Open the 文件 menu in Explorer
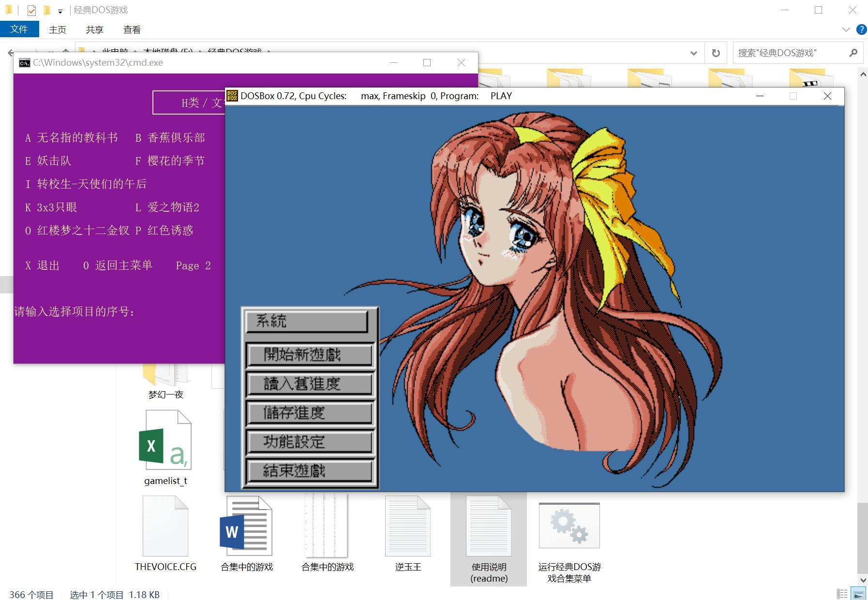This screenshot has height=600, width=868. pyautogui.click(x=19, y=29)
